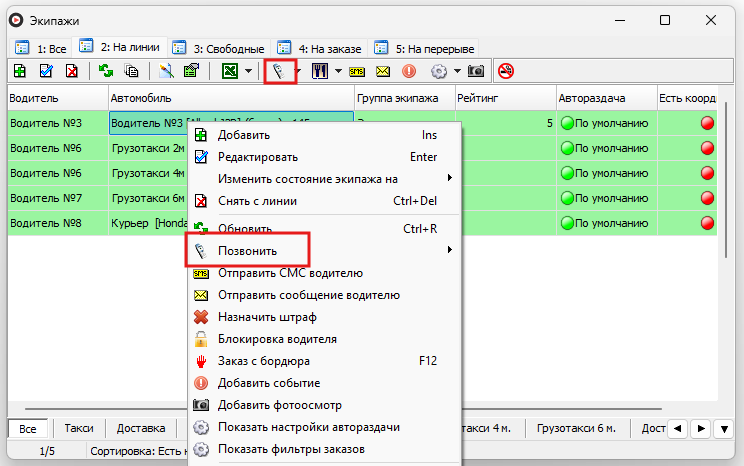Viewport: 744px width, 466px height.
Task: Open the down-arrow group tabs list
Action: tap(724, 429)
